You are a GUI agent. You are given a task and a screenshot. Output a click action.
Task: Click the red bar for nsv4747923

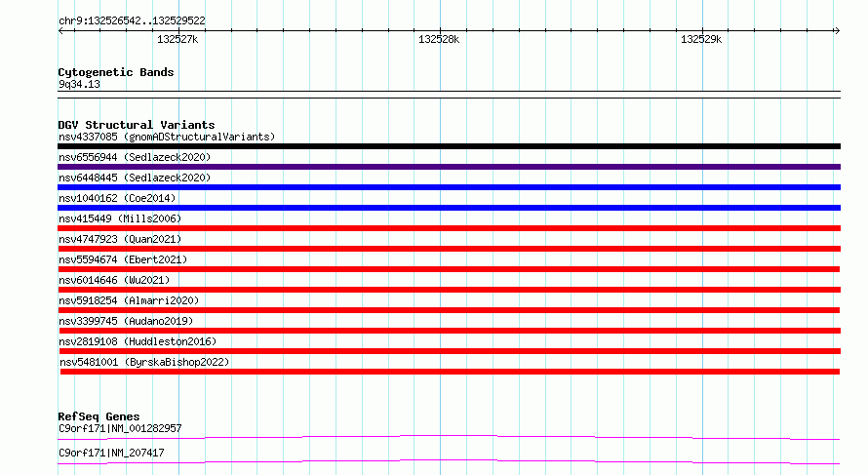pyautogui.click(x=449, y=249)
